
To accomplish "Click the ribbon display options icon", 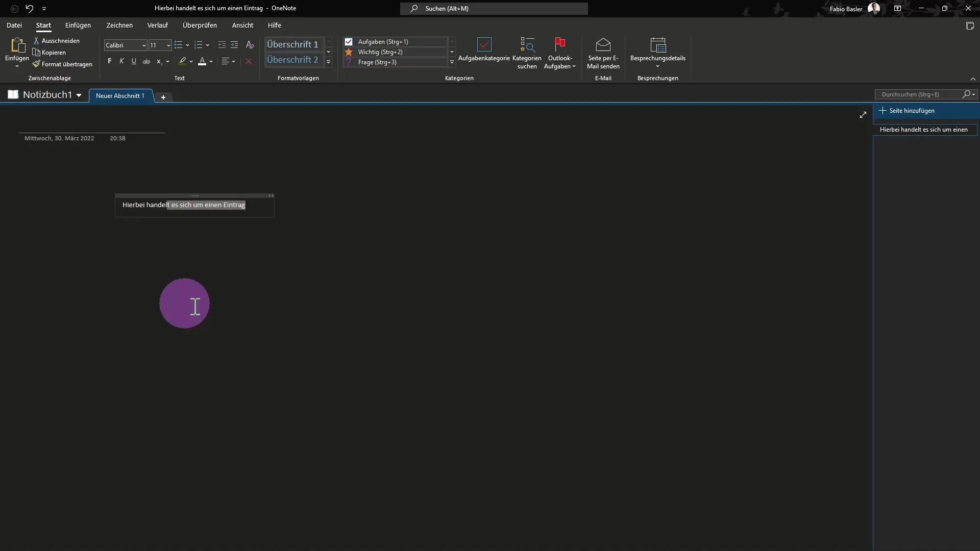I will click(897, 9).
